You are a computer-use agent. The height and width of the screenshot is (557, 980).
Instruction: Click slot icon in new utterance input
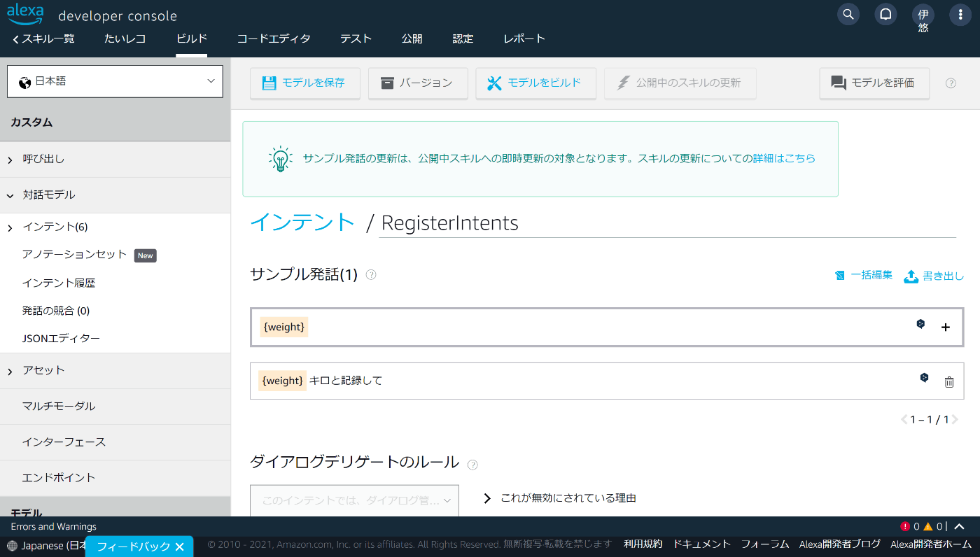tap(921, 324)
